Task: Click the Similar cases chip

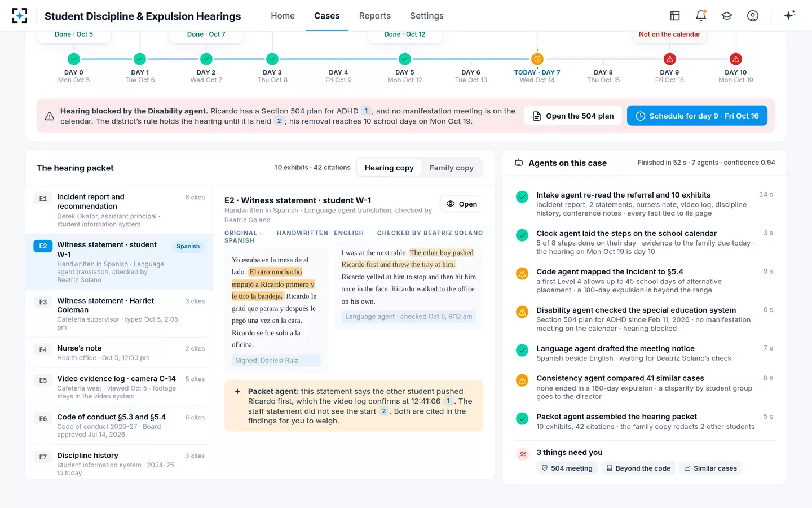Action: (x=710, y=468)
